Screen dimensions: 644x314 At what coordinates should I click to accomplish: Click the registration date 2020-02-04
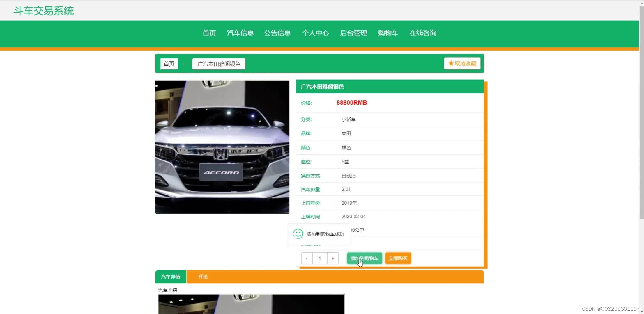coord(353,216)
